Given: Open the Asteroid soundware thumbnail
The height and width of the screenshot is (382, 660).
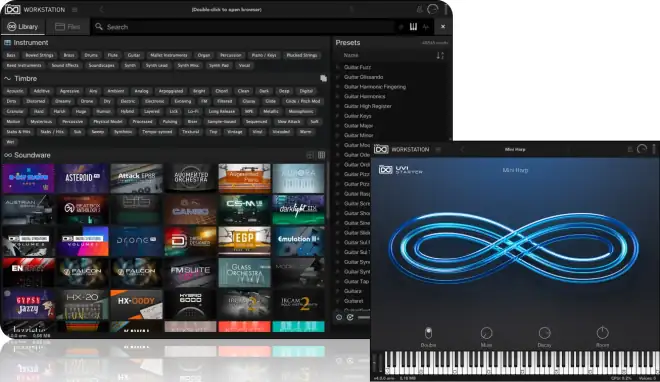Looking at the screenshot, I should pyautogui.click(x=82, y=178).
